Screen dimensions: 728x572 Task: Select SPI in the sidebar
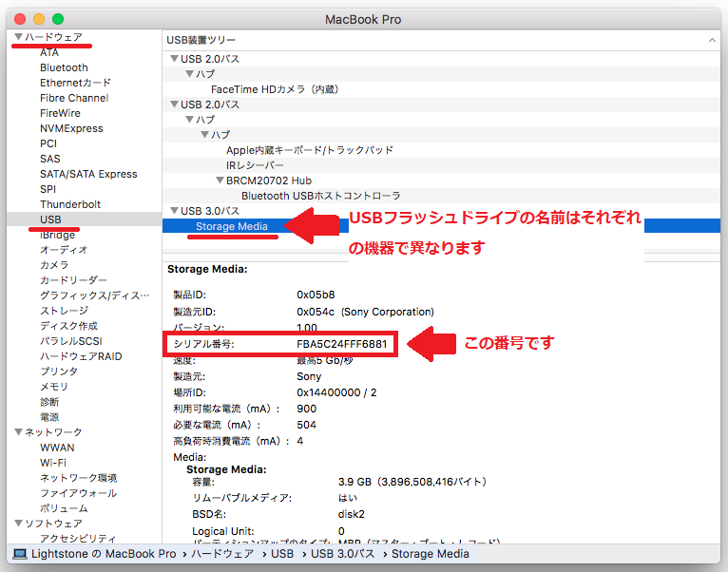coord(48,189)
